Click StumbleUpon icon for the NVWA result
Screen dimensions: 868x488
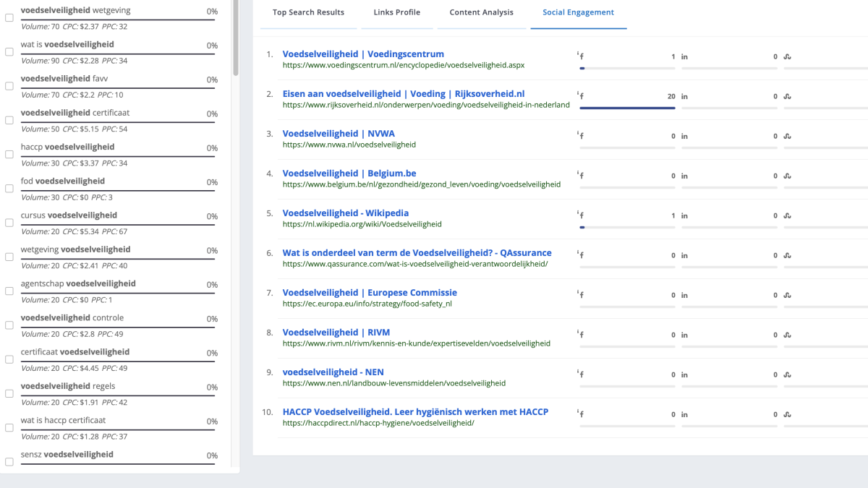click(788, 136)
